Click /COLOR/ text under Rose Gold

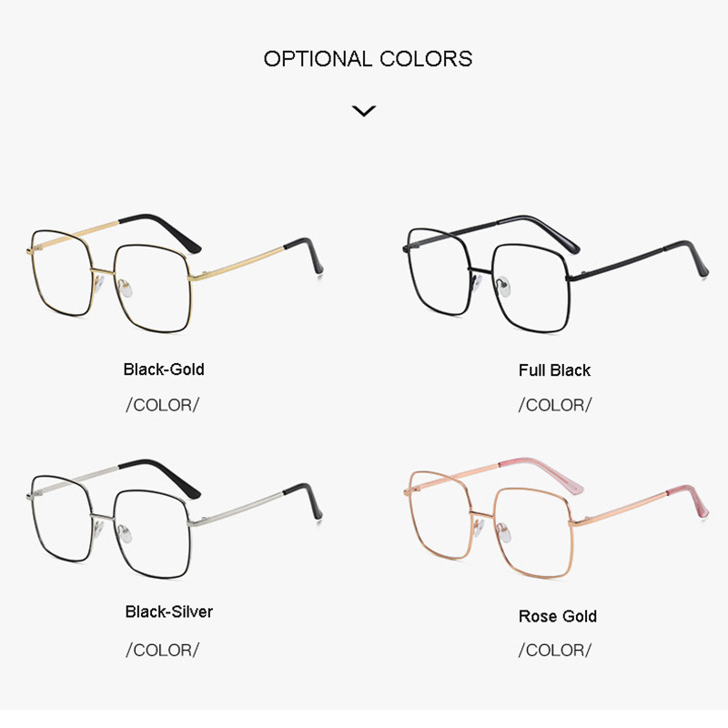[555, 650]
